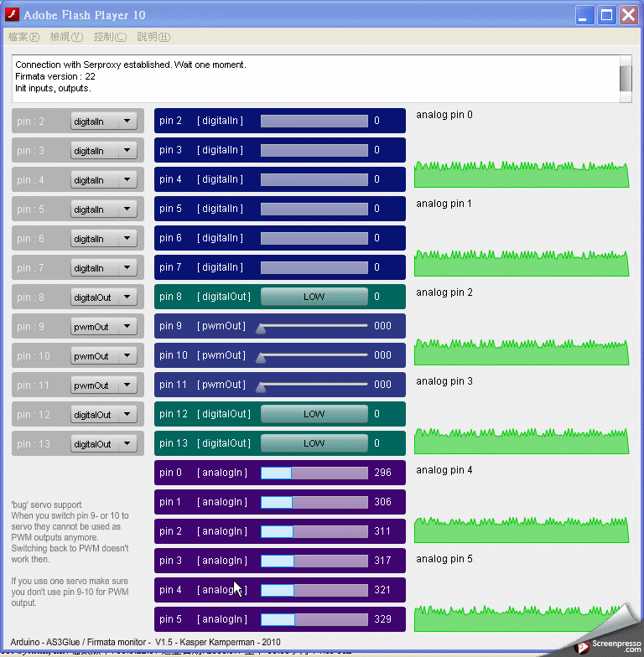Screen dimensions: 644x657
Task: Expand the pin 10 pwmOut dropdown
Action: [x=104, y=355]
